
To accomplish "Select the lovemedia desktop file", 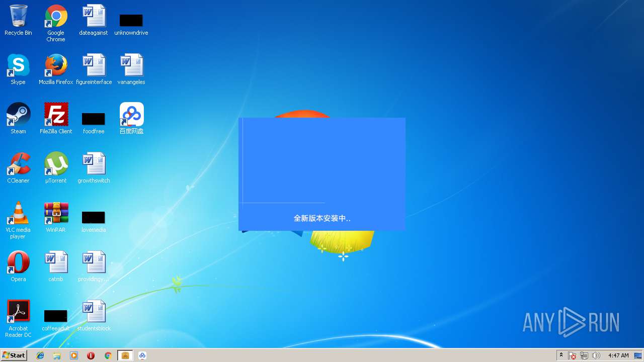I will (x=94, y=222).
